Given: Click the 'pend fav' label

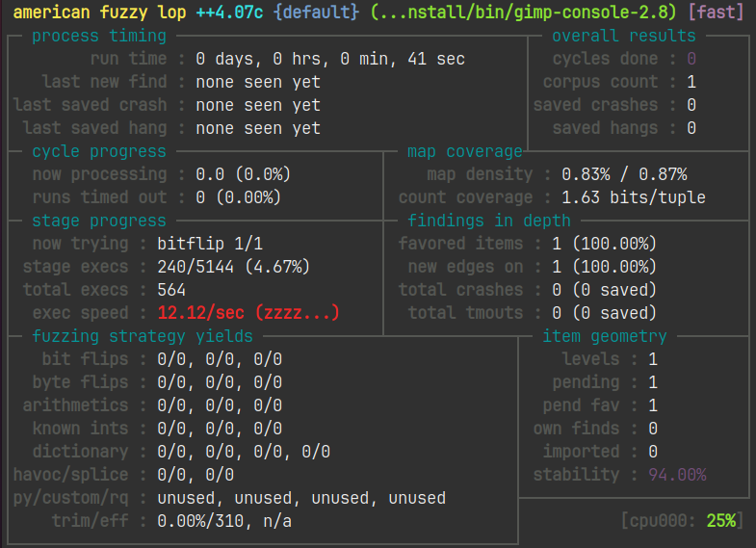Looking at the screenshot, I should (581, 405).
